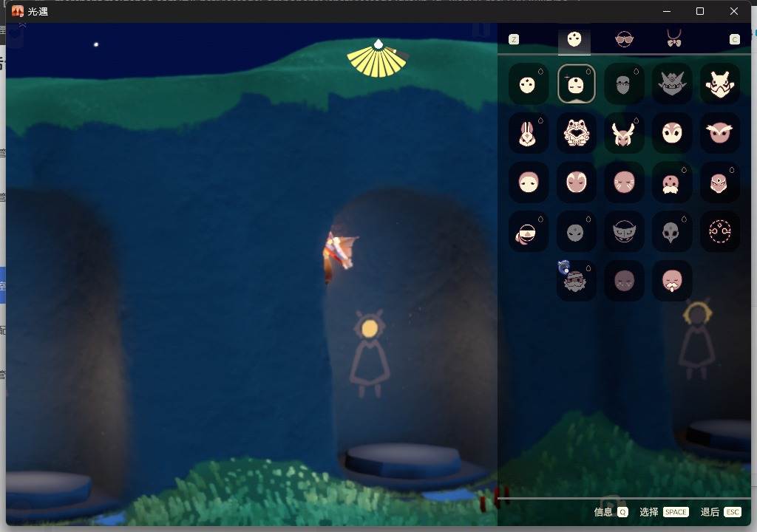Go to next category with C button
Viewport: 757px width, 532px height.
click(734, 40)
